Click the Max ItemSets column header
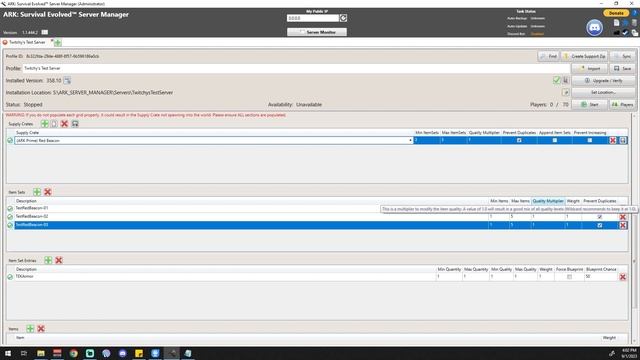 click(453, 133)
